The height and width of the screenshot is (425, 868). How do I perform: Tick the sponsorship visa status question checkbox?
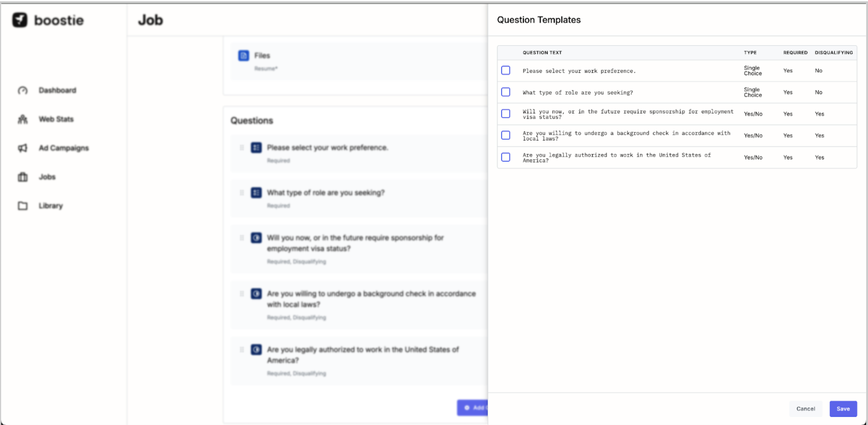click(x=506, y=113)
